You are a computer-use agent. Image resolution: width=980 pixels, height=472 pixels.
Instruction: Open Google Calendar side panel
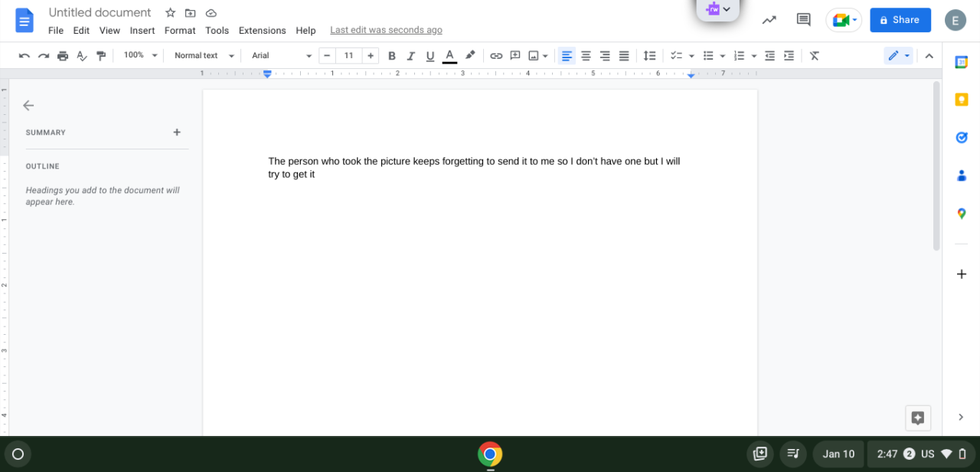962,62
